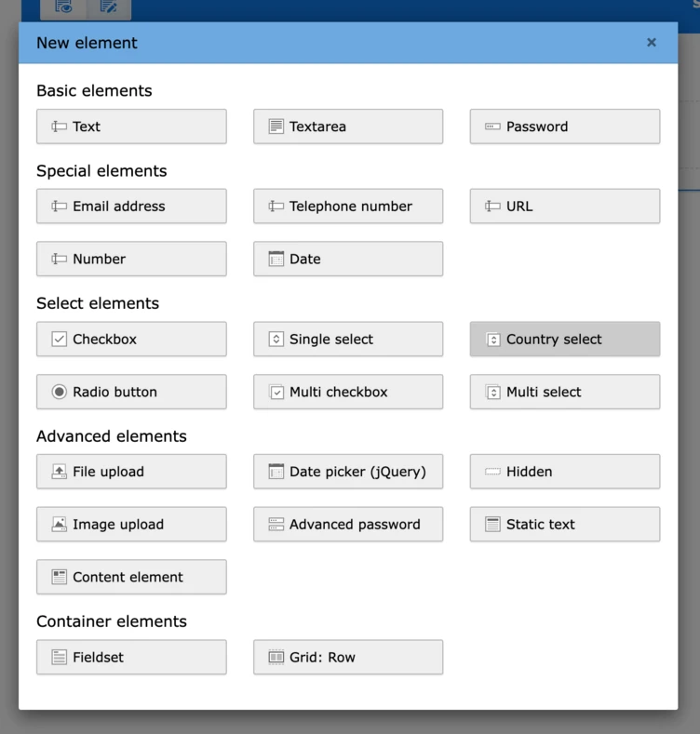Screen dimensions: 700x734
Task: Select the Number element
Action: point(131,259)
